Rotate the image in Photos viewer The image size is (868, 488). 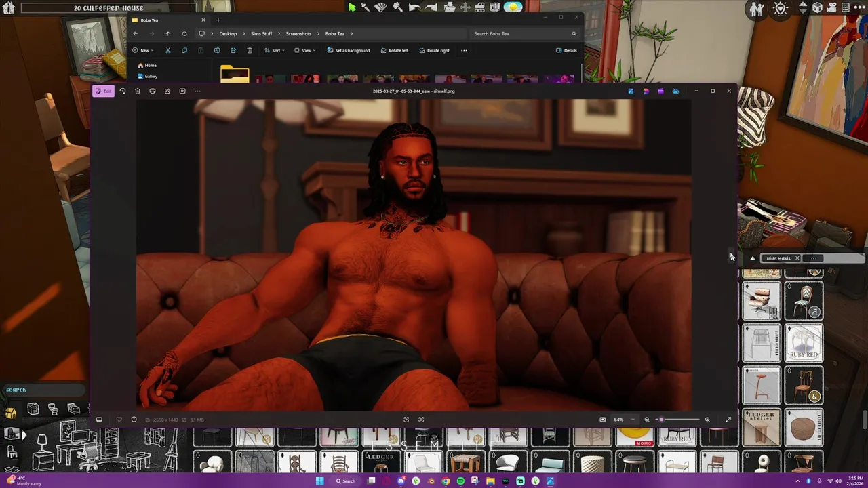(x=123, y=91)
